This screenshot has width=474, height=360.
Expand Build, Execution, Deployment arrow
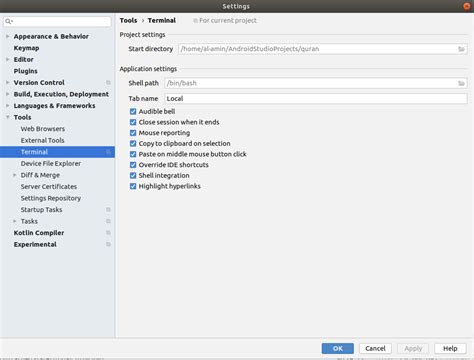8,94
